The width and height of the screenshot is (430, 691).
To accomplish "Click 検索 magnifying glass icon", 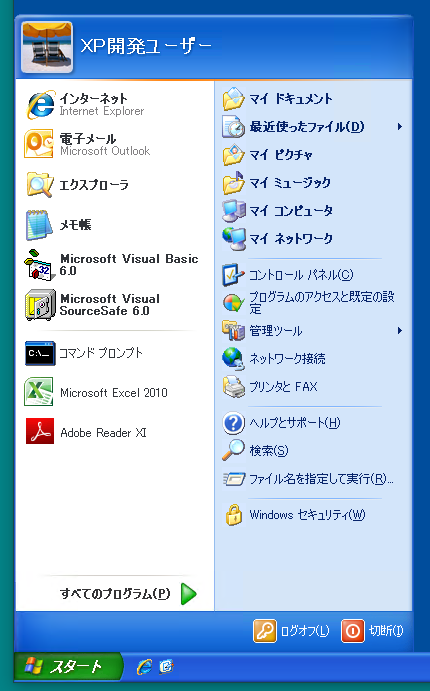I will [233, 450].
